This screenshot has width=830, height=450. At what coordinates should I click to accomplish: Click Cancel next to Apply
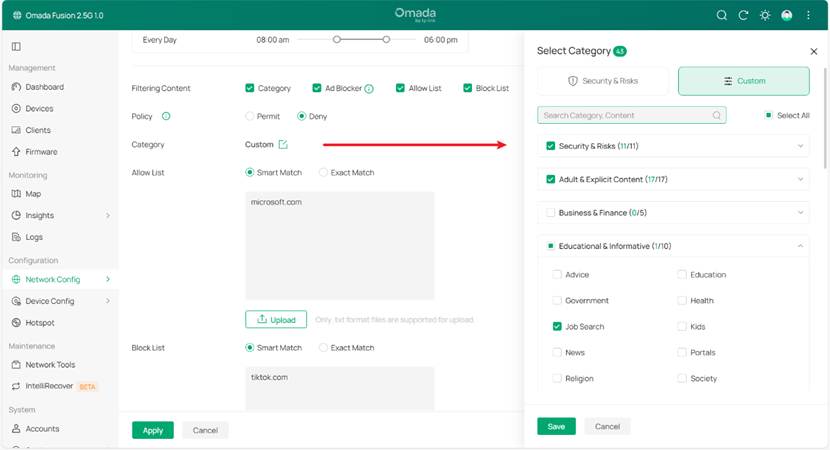205,430
